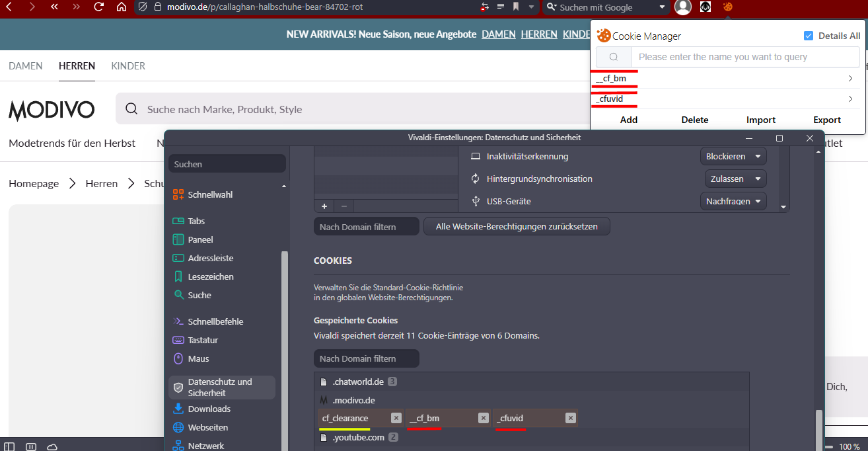Reload the current page
Viewport: 868px width, 451px height.
(99, 7)
